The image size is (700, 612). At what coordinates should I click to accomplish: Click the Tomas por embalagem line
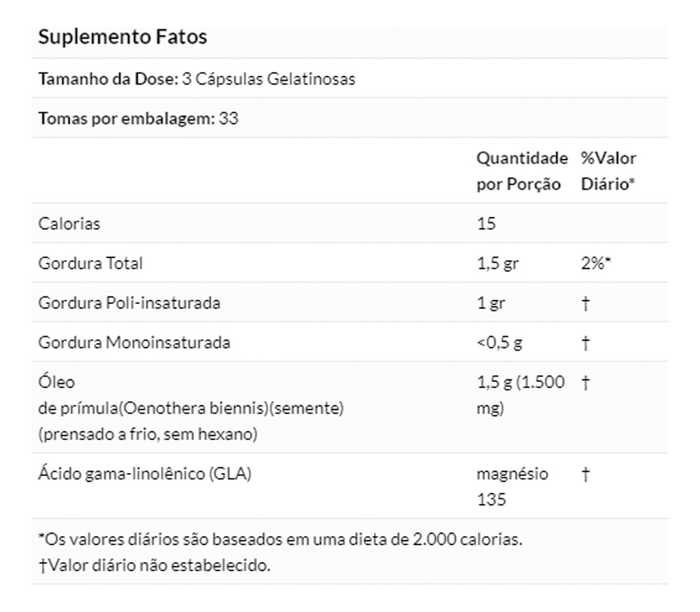pos(138,118)
